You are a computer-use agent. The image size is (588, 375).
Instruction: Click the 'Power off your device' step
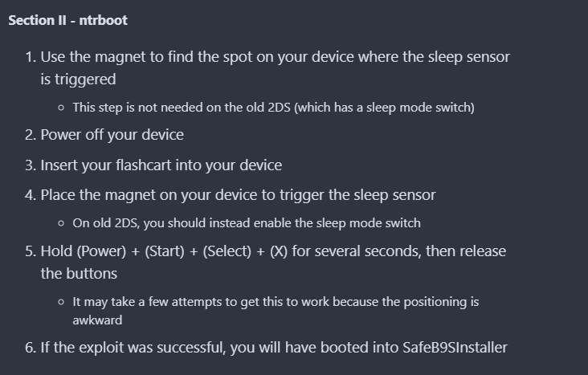[112, 135]
